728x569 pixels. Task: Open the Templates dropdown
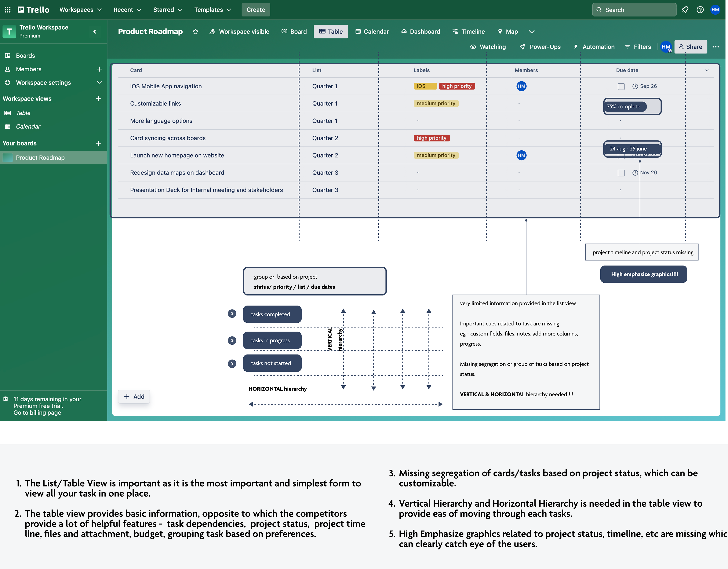point(213,10)
